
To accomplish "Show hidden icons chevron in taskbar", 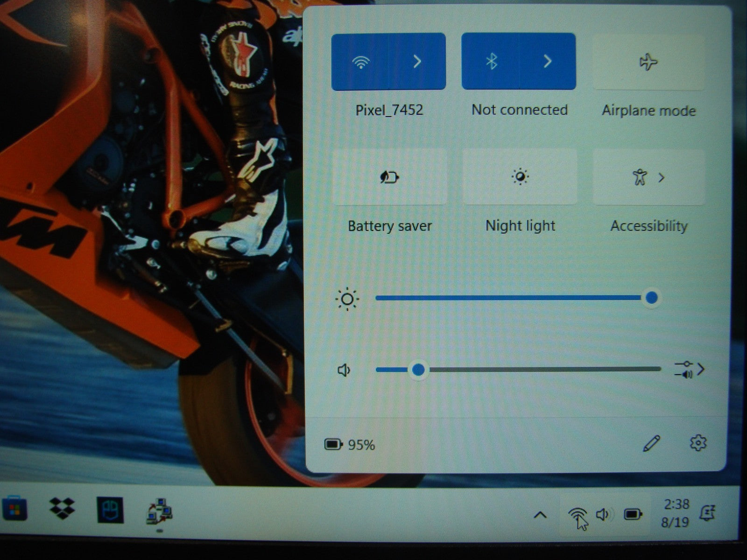I will click(540, 515).
